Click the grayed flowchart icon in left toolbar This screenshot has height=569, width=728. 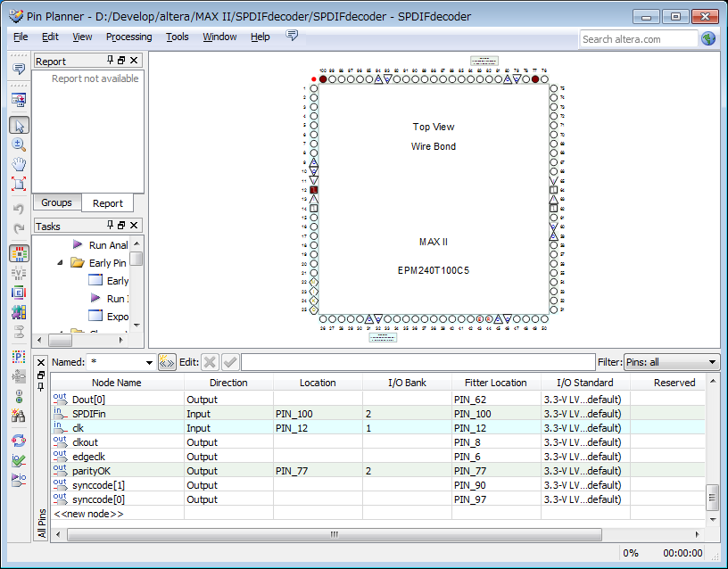pos(19,332)
